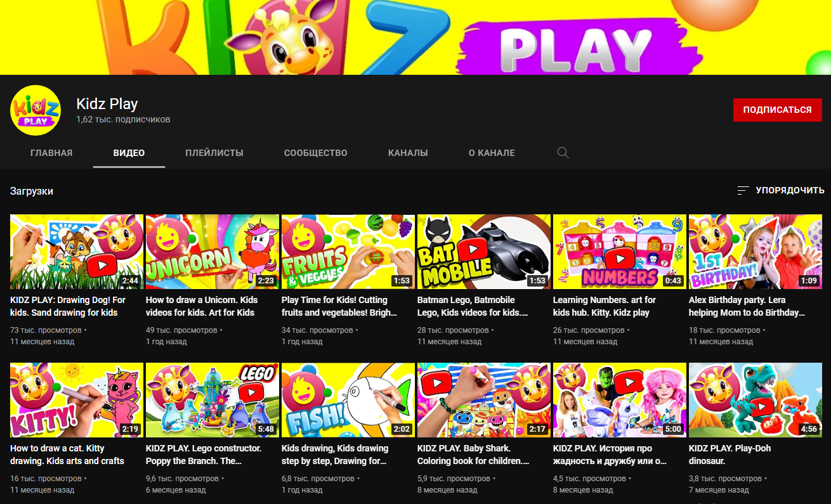Image resolution: width=831 pixels, height=504 pixels.
Task: Open the Drawing Dog video thumbnail
Action: [77, 252]
